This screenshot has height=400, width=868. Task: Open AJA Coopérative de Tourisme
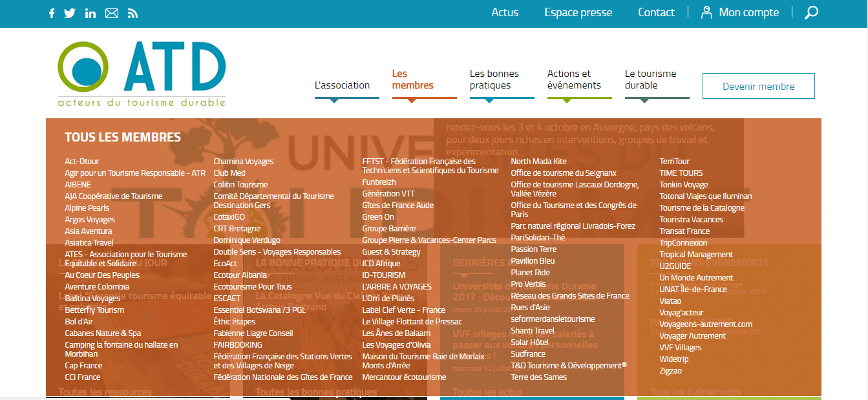(x=114, y=196)
